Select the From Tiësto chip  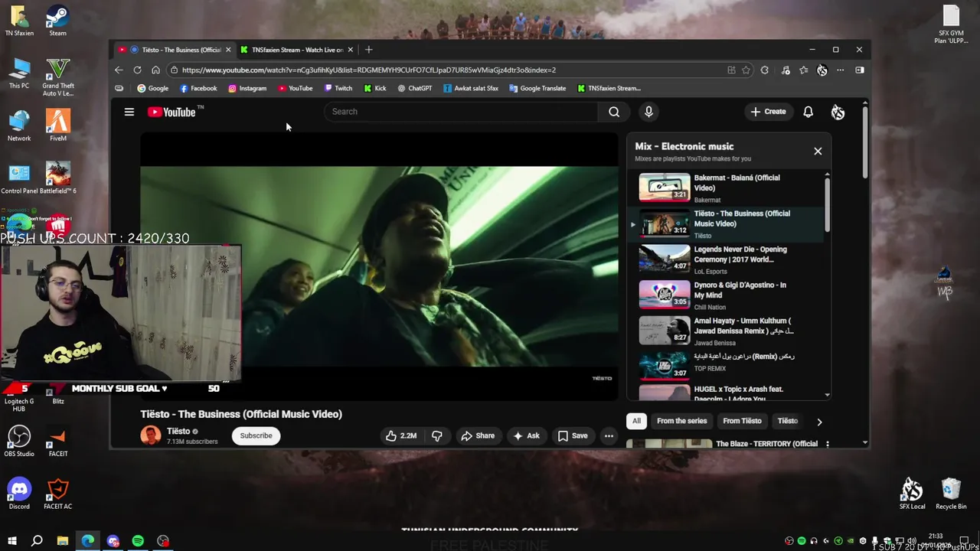pyautogui.click(x=742, y=421)
